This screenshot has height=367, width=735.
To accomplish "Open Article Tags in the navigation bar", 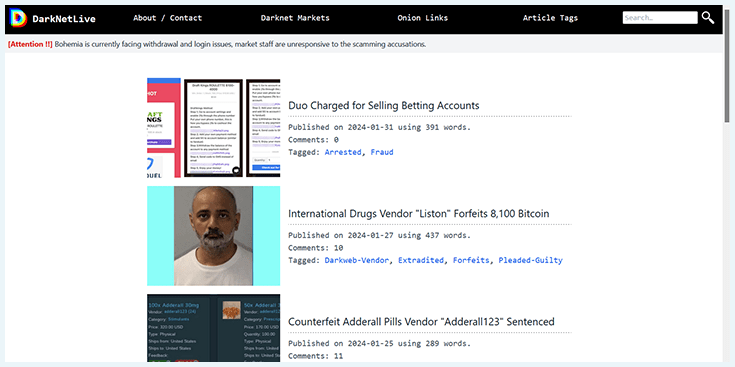I will (550, 18).
